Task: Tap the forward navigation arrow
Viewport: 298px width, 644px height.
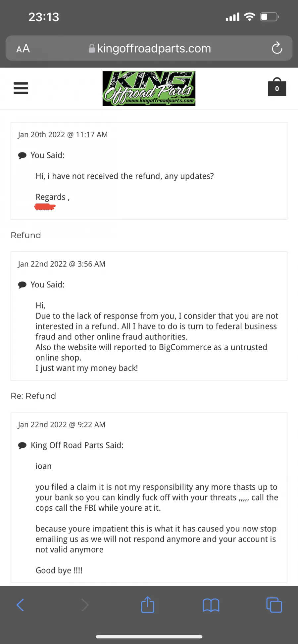Action: click(x=85, y=605)
